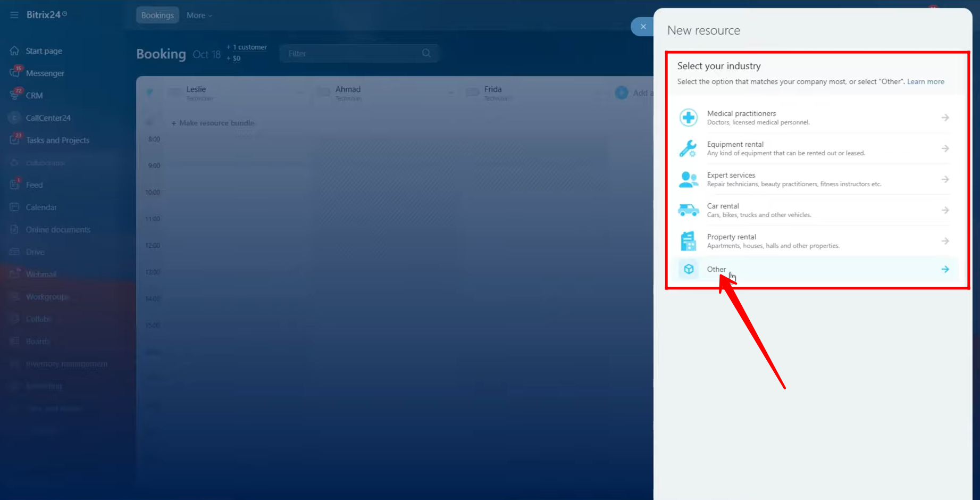Click the search magnifier in Filter field
980x500 pixels.
(x=426, y=53)
